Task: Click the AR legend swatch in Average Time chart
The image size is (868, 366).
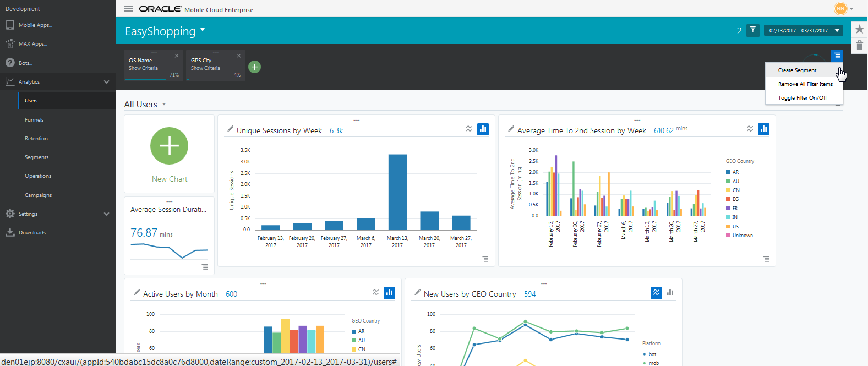Action: click(x=728, y=172)
